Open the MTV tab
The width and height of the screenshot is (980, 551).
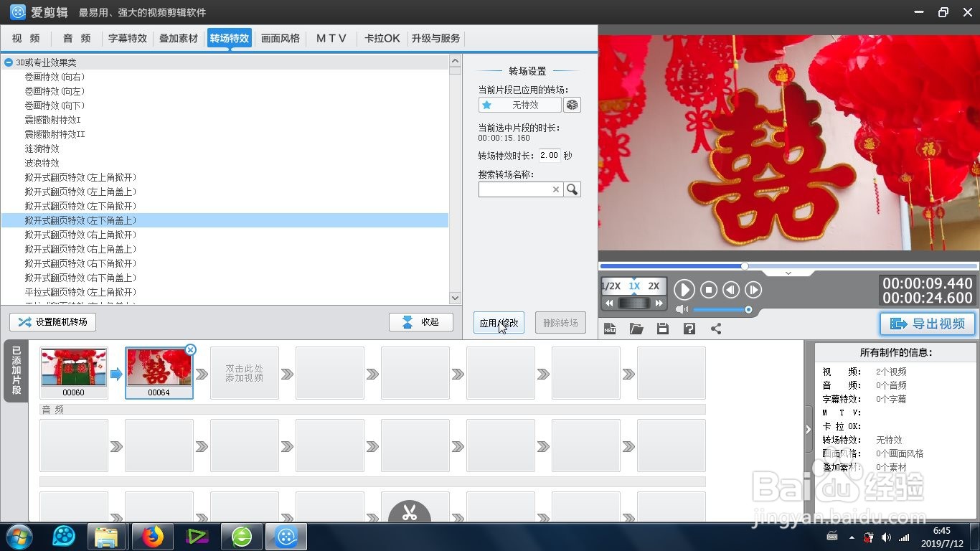point(331,39)
